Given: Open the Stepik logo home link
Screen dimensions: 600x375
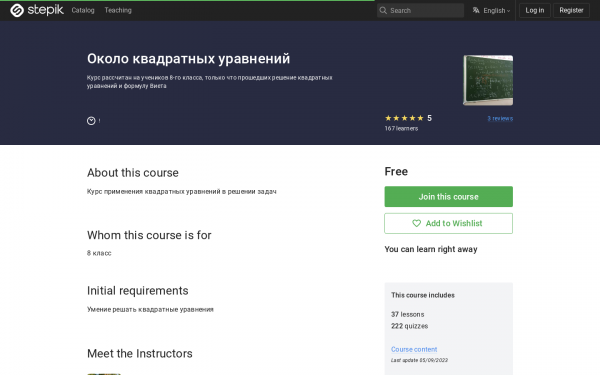Looking at the screenshot, I should click(37, 10).
